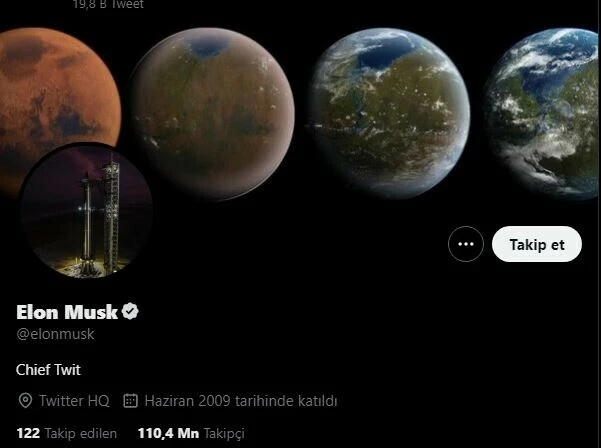Click the Takipçi followers label
Image resolution: width=601 pixels, height=448 pixels.
pos(224,434)
